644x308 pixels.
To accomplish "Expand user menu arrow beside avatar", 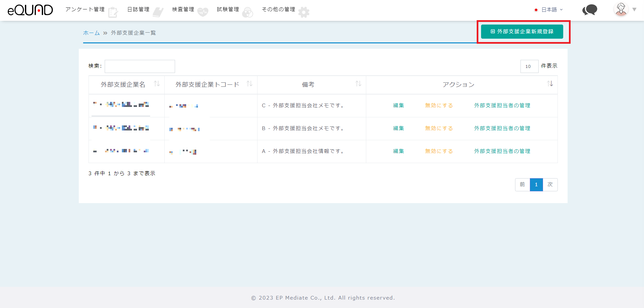I will (634, 10).
